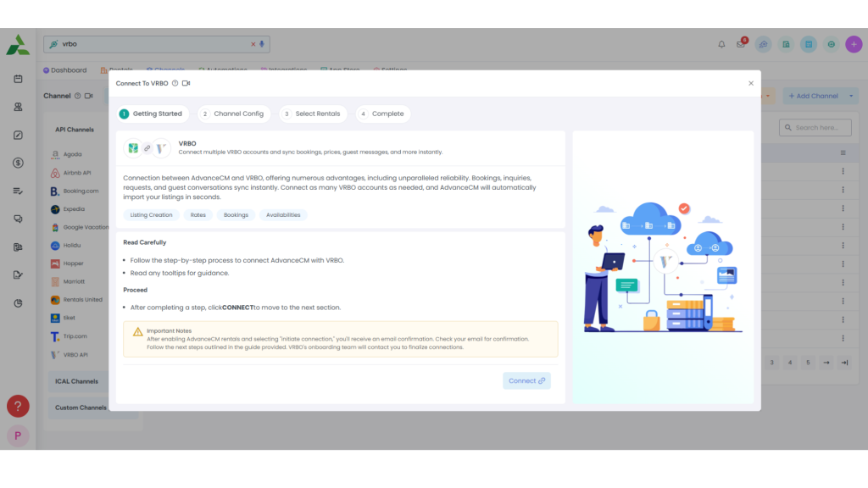Select Airbnb API in channel list
Viewport: 868px width, 488px height.
[77, 173]
